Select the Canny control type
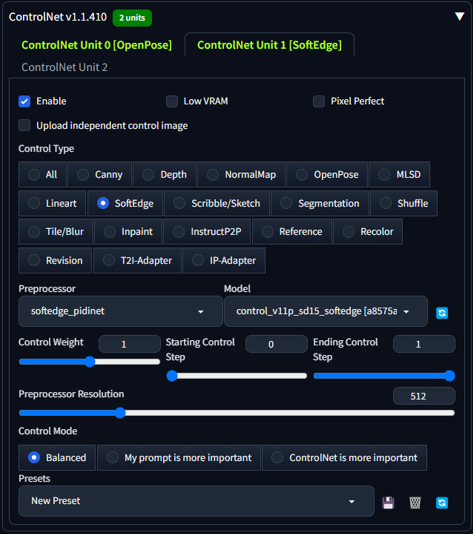 (x=100, y=175)
